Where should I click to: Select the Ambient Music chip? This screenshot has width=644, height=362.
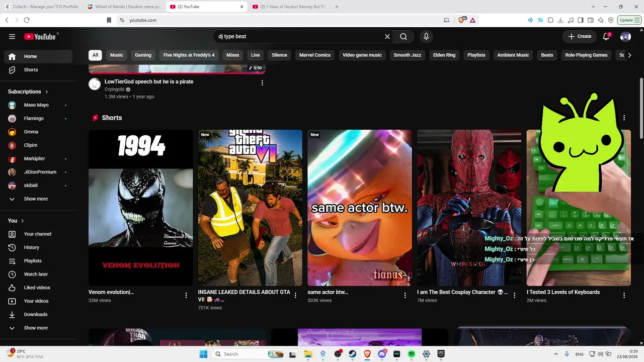click(513, 55)
